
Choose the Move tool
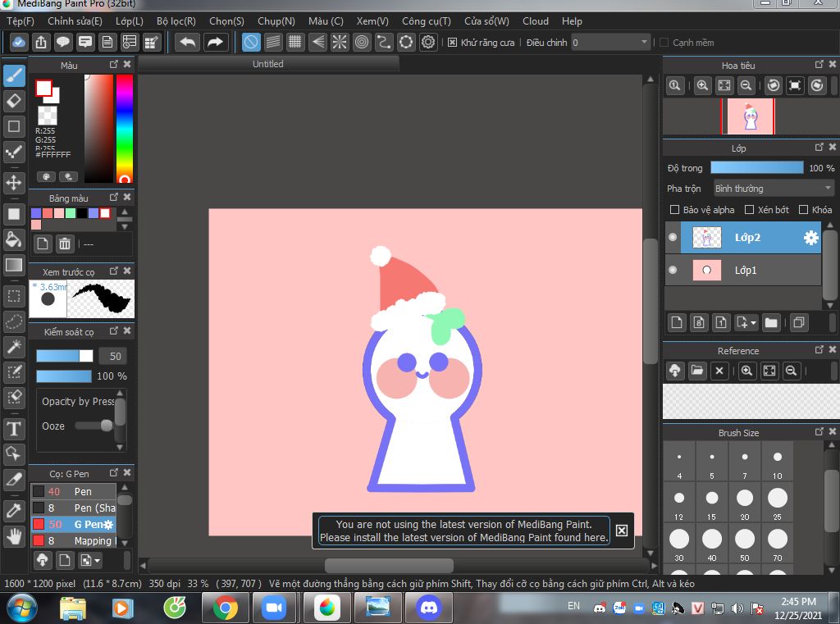(x=14, y=183)
